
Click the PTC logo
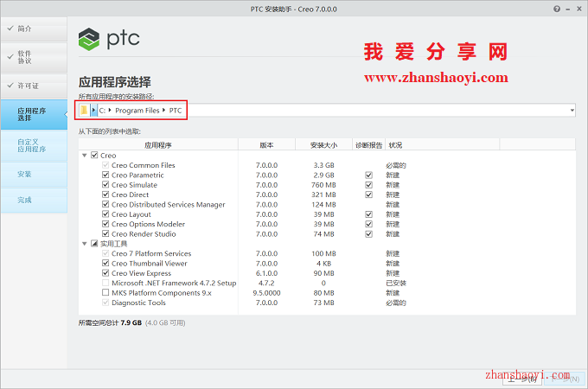tap(109, 39)
